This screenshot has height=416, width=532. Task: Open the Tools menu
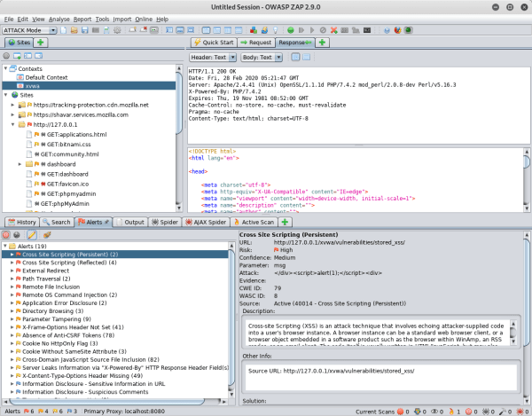click(102, 20)
